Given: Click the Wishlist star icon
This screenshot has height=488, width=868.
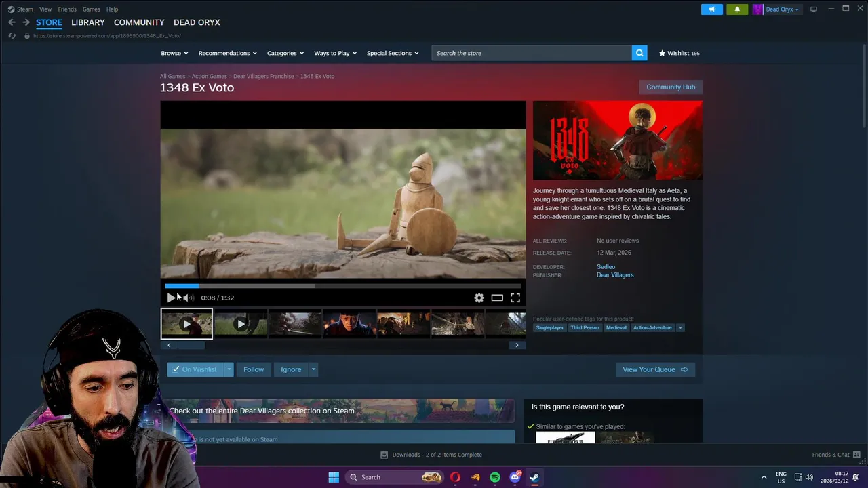Looking at the screenshot, I should coord(662,53).
